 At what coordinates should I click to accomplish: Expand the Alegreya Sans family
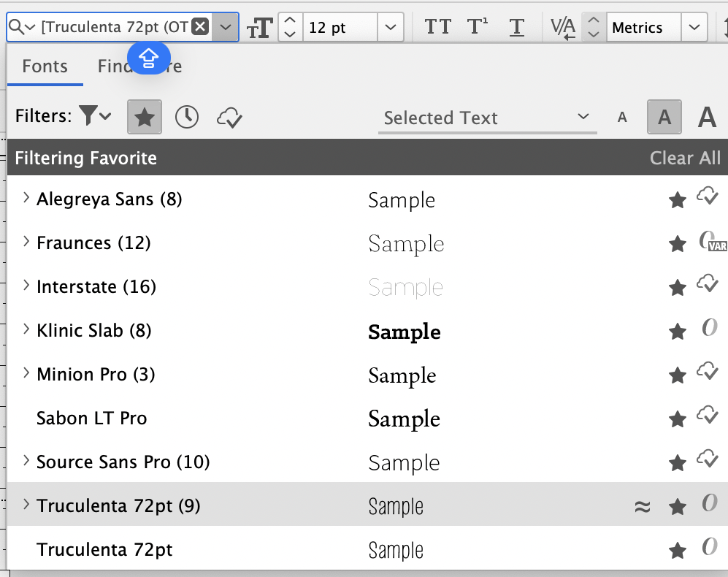coord(26,198)
